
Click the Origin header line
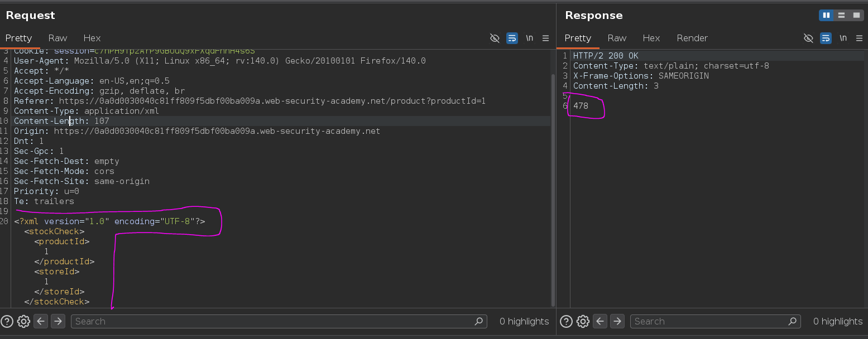pyautogui.click(x=197, y=131)
